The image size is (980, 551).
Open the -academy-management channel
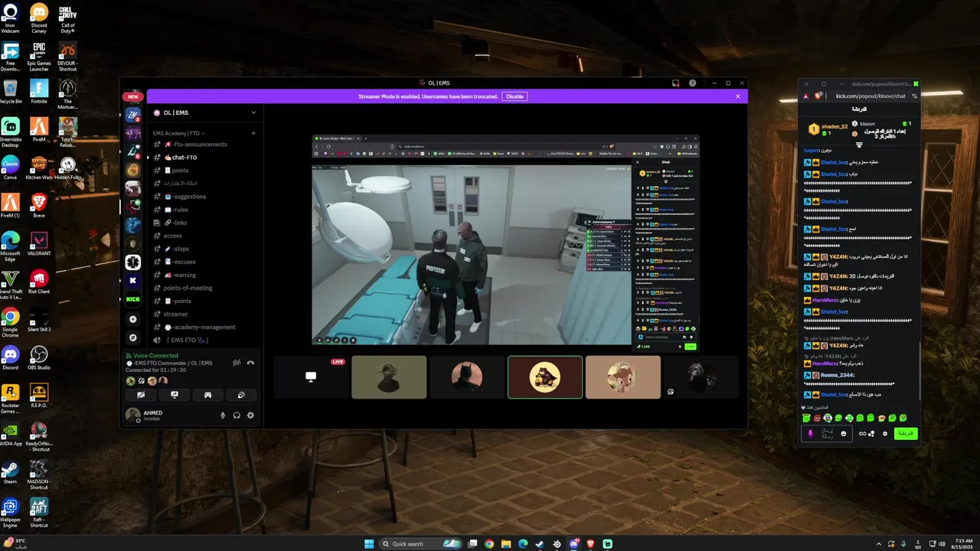[x=201, y=328]
